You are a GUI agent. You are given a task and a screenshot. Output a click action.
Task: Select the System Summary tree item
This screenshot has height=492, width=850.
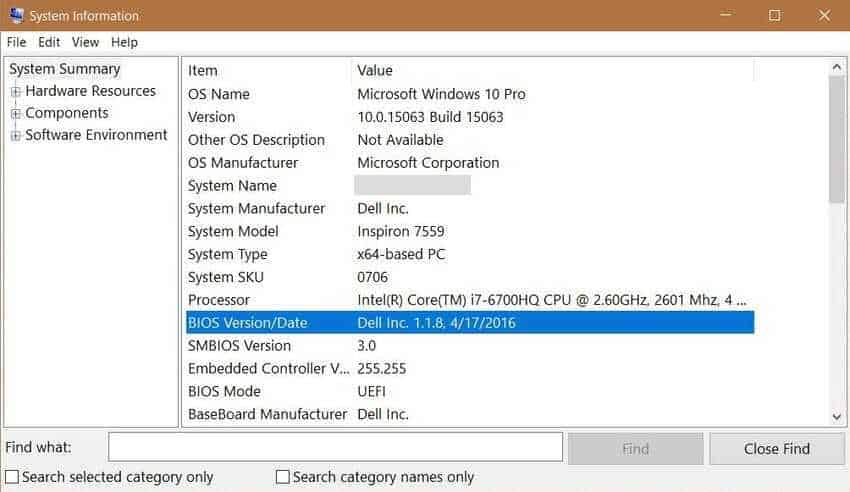65,69
